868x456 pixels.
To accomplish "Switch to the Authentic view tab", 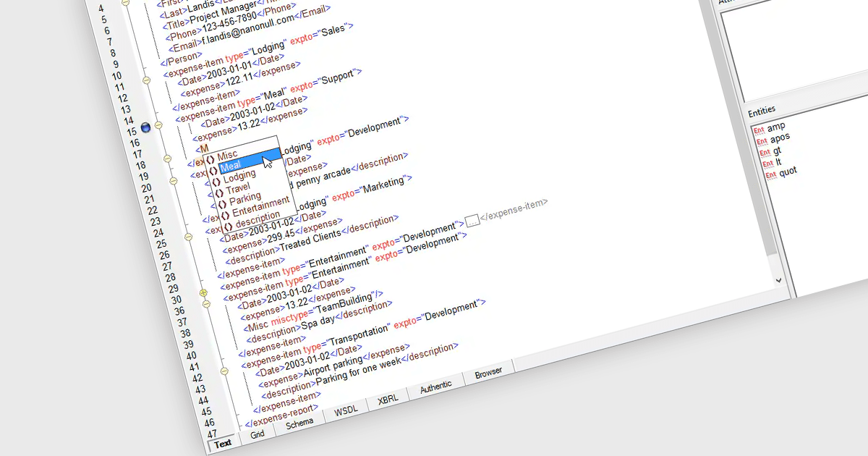I will [435, 386].
